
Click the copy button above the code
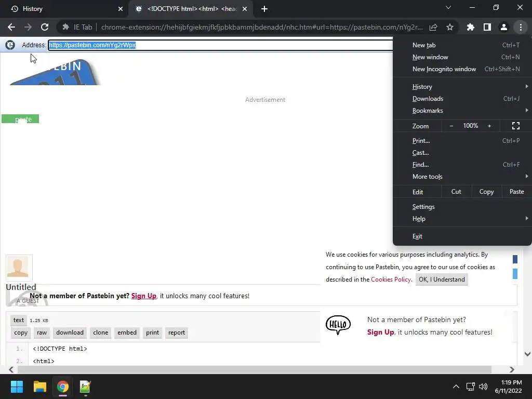[21, 332]
